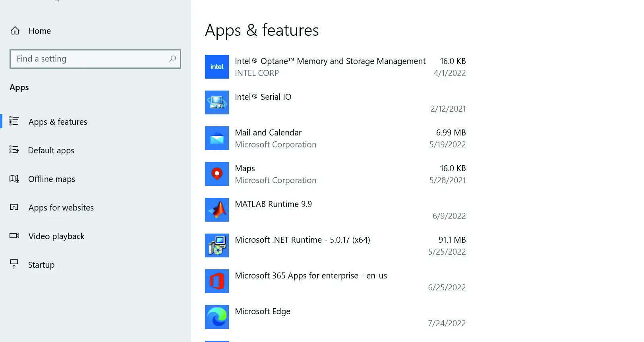Click the Intel Optane Memory app icon
The image size is (644, 342).
pos(217,67)
